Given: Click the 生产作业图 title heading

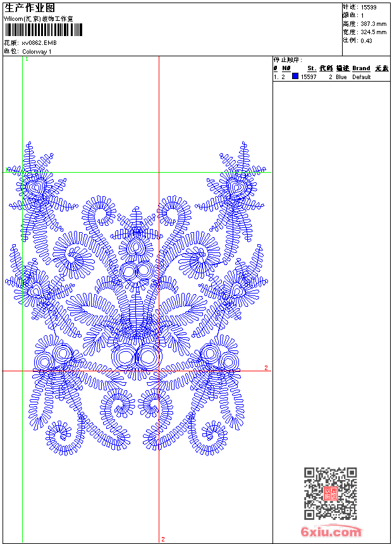Looking at the screenshot, I should (x=30, y=8).
